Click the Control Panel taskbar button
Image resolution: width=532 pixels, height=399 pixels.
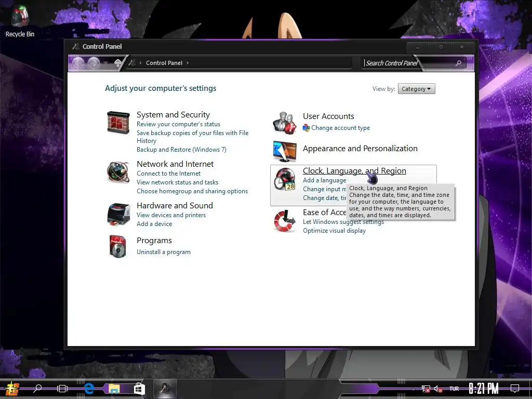click(x=165, y=389)
